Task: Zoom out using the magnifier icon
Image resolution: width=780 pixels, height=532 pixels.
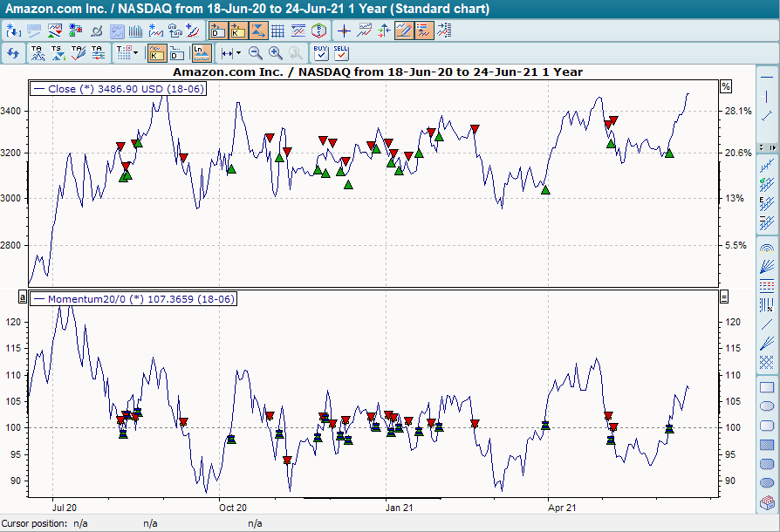Action: (x=254, y=54)
